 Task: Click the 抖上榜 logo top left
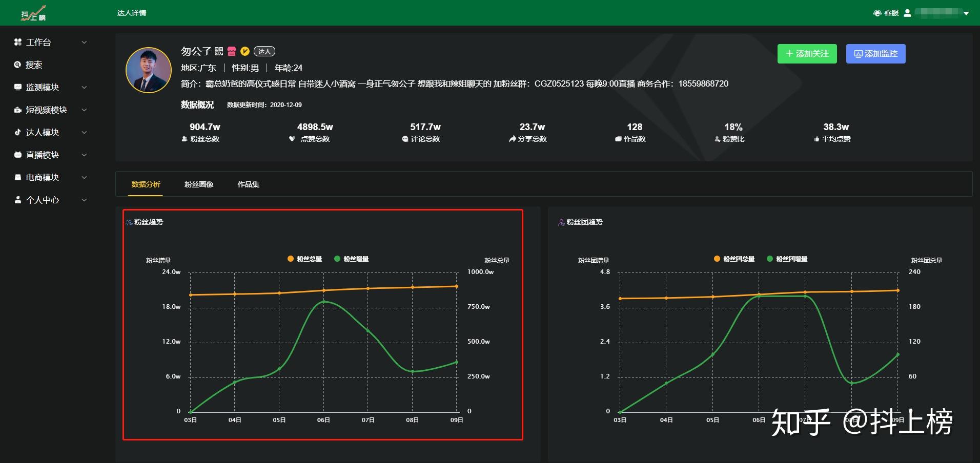[x=34, y=13]
